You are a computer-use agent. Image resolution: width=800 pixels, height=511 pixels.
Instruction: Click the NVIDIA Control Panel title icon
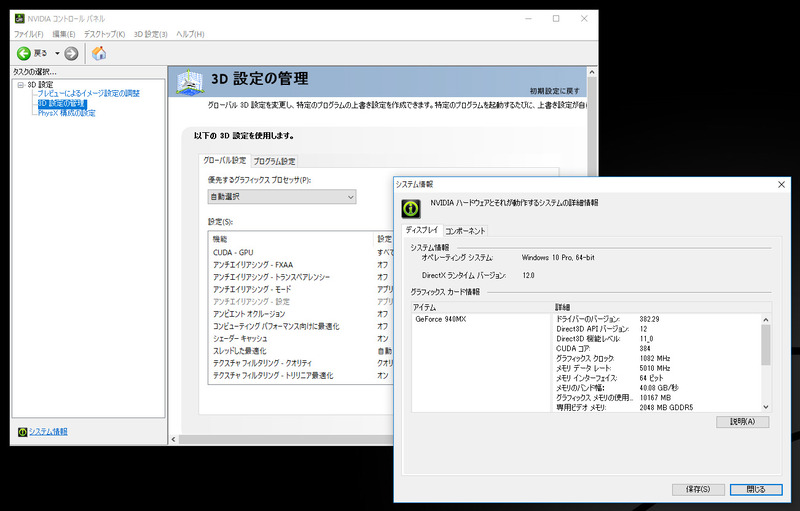point(19,19)
